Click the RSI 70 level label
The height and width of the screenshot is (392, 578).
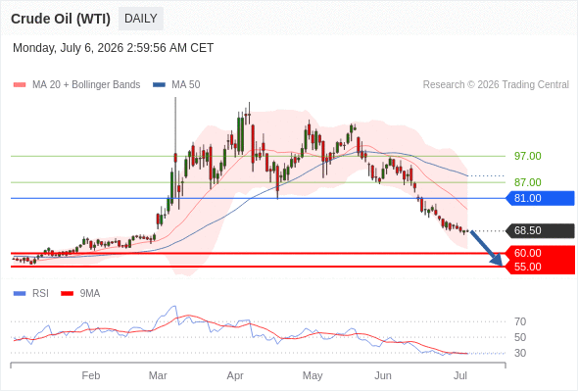coord(520,322)
